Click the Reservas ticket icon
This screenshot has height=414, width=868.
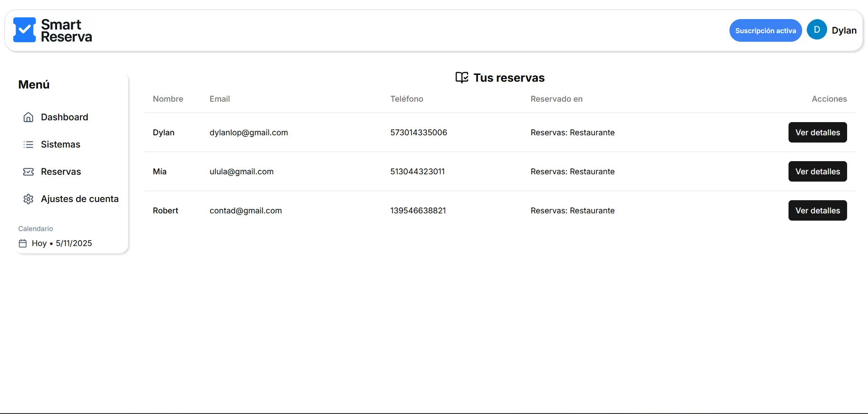click(28, 172)
